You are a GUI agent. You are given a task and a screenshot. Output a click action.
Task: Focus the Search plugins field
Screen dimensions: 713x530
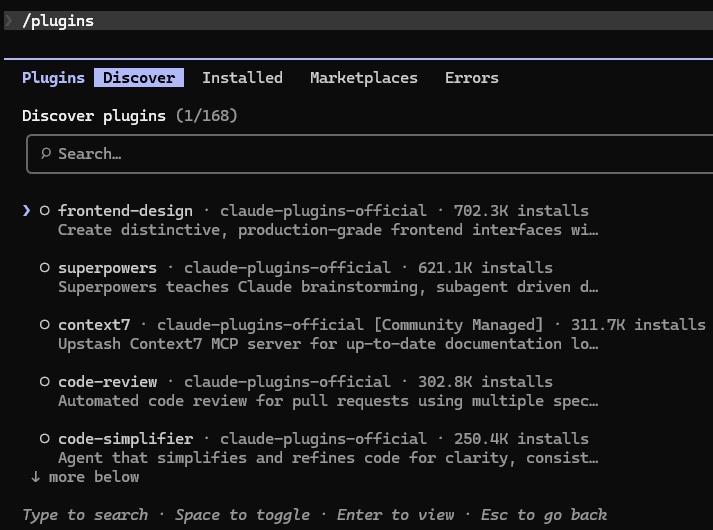tap(369, 154)
